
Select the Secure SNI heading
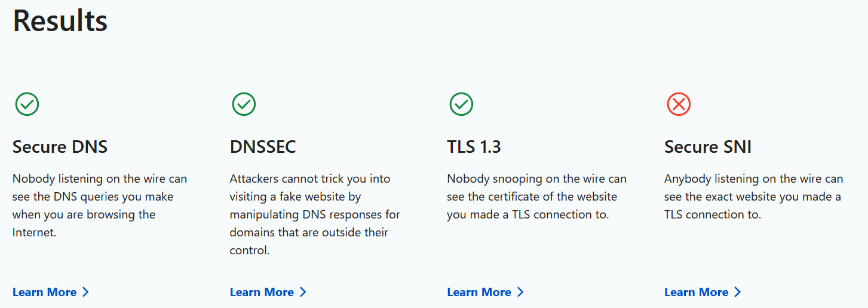click(x=708, y=147)
